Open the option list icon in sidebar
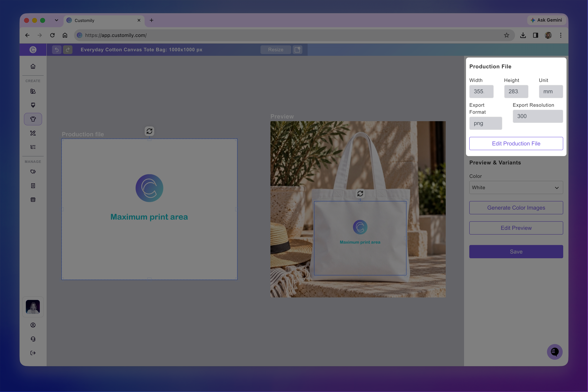The width and height of the screenshot is (588, 392). click(x=33, y=147)
